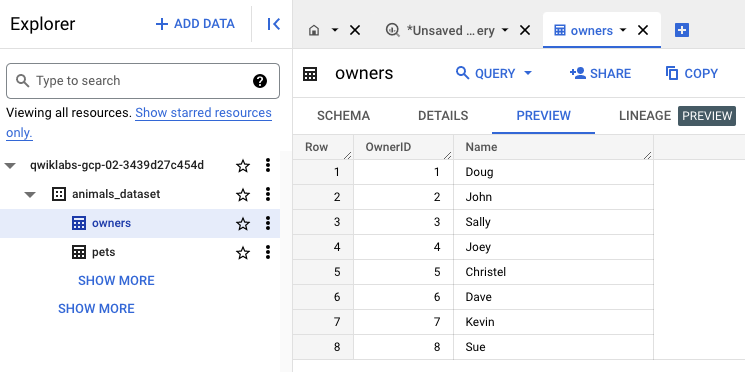Image resolution: width=745 pixels, height=372 pixels.
Task: Click the OwnerID column header
Action: click(x=403, y=147)
